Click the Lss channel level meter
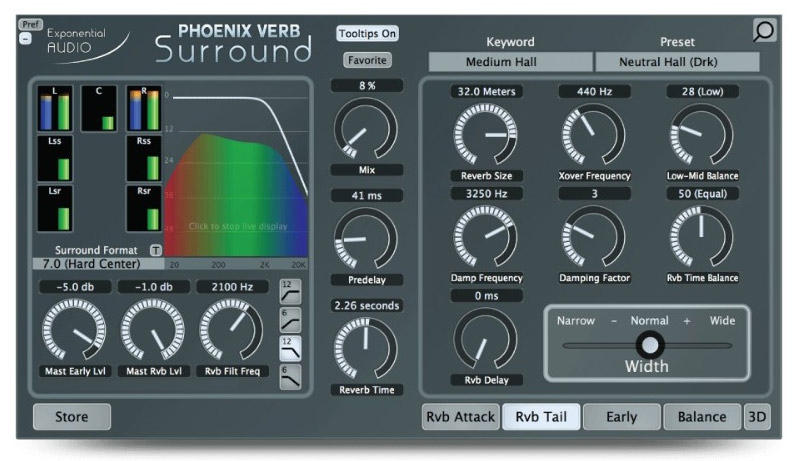 [55, 159]
